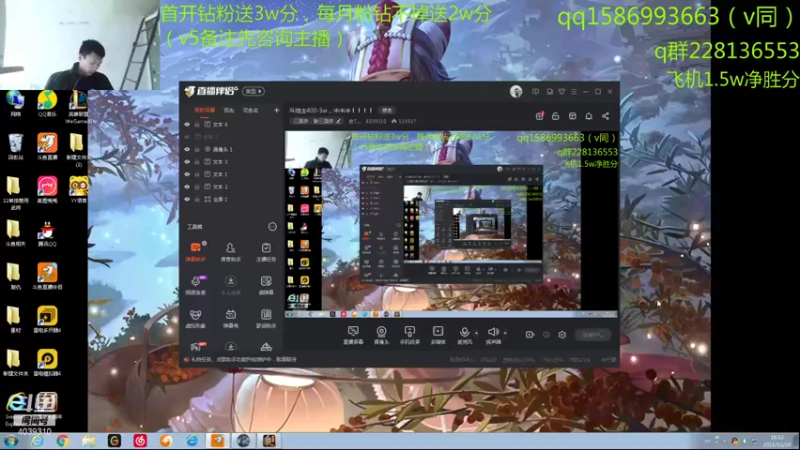Toggle visibility of the 文本 2 source
The width and height of the screenshot is (800, 450).
pos(187,187)
